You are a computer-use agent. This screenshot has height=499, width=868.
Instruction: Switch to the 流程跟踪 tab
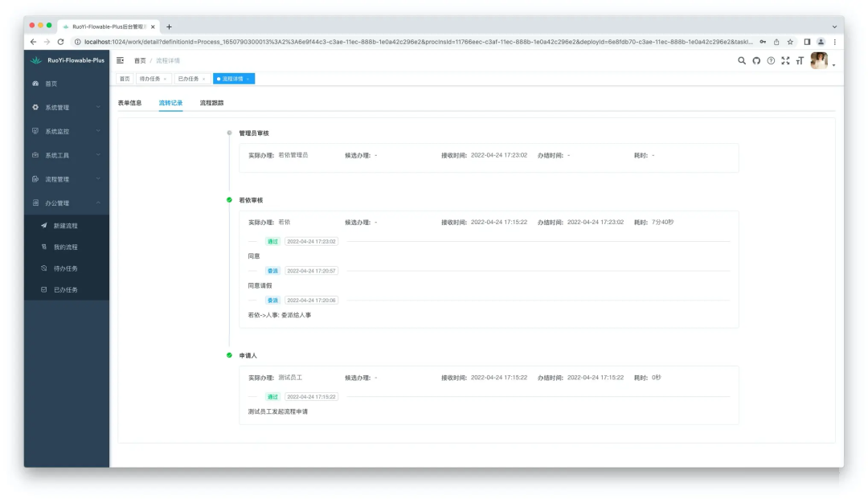211,103
